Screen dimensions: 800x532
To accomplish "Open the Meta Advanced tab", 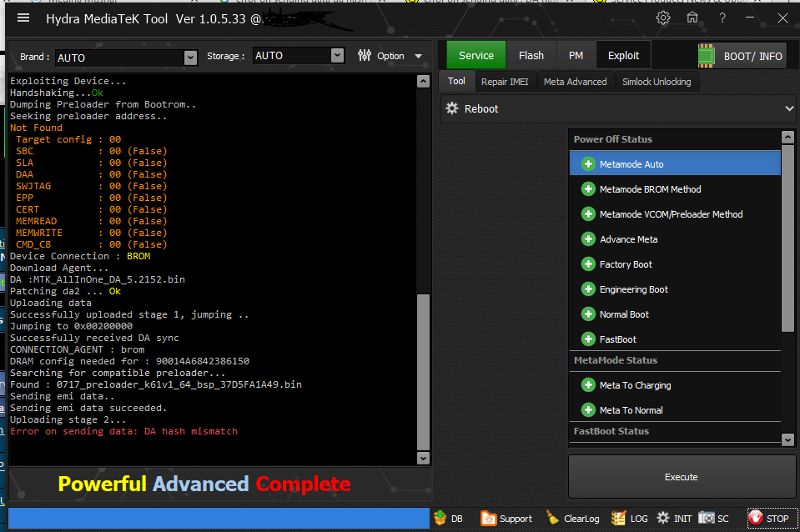I will (x=576, y=82).
